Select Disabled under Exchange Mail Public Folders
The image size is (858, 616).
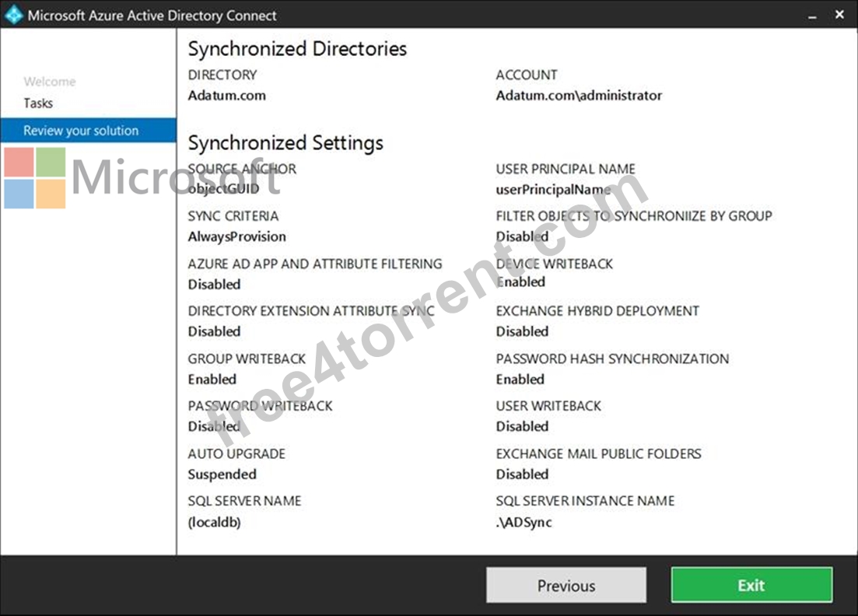pos(523,475)
